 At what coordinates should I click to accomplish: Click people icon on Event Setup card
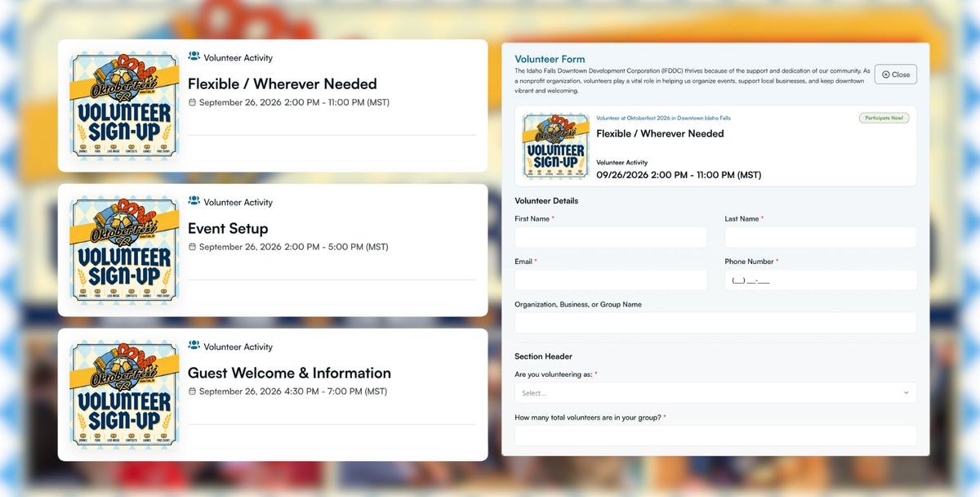[x=194, y=201]
